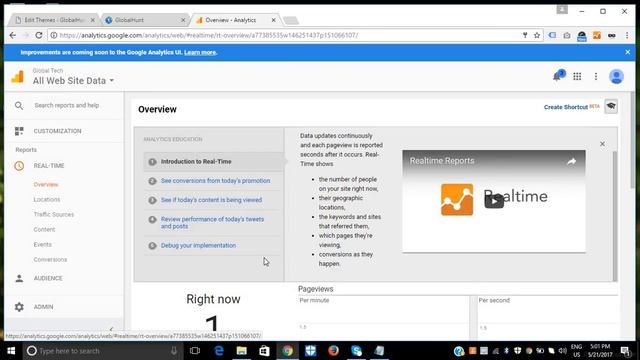The height and width of the screenshot is (360, 640).
Task: Click the browser back arrow
Action: coord(13,36)
